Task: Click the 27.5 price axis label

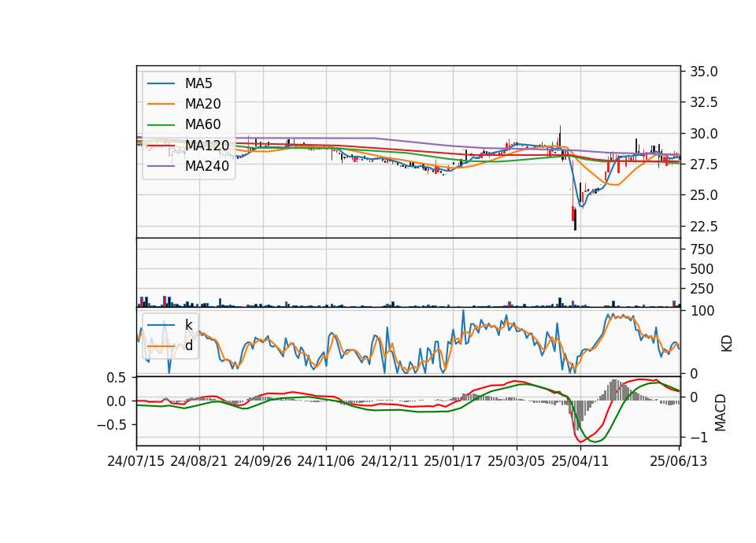Action: (x=704, y=164)
